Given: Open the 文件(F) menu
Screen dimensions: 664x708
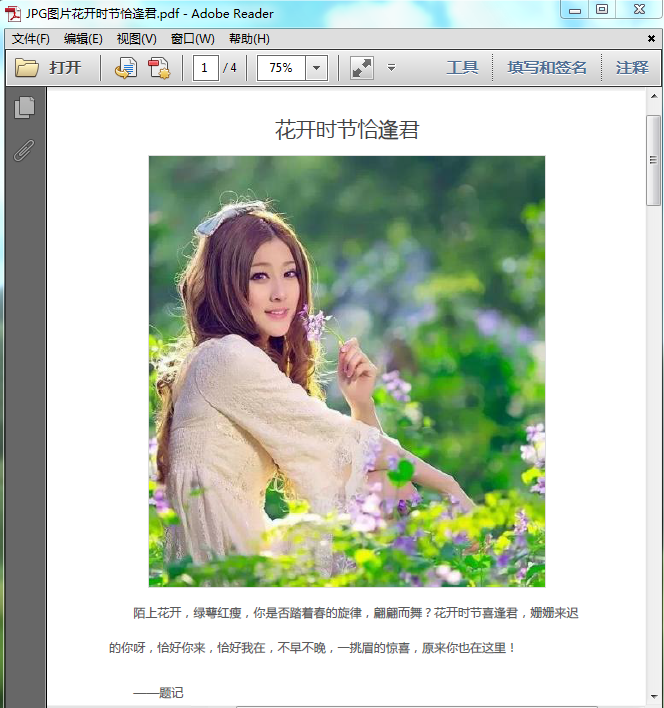Looking at the screenshot, I should pos(31,39).
